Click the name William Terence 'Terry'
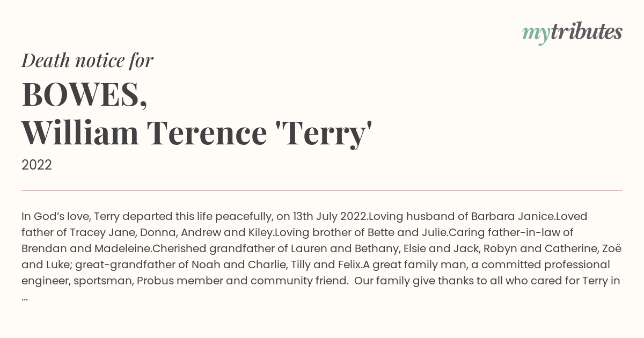 (x=197, y=134)
